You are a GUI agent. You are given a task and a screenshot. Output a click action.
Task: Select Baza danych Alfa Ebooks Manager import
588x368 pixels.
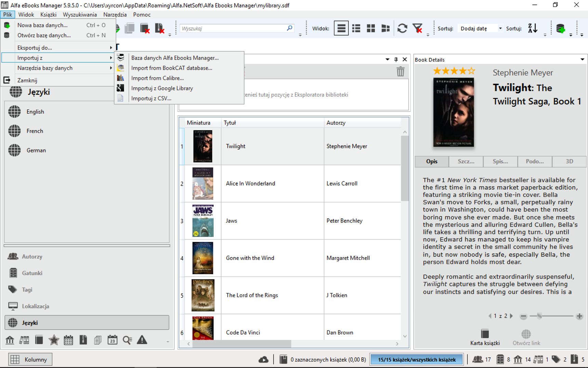click(x=179, y=58)
